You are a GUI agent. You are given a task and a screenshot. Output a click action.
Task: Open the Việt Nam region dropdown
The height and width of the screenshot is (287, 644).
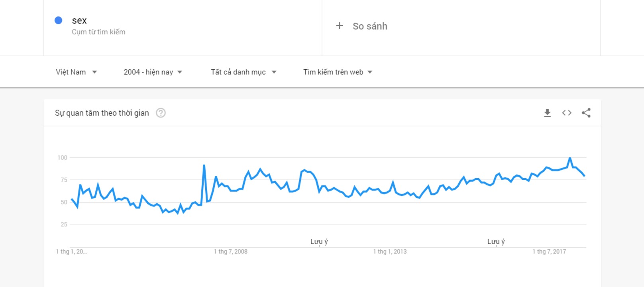click(76, 72)
